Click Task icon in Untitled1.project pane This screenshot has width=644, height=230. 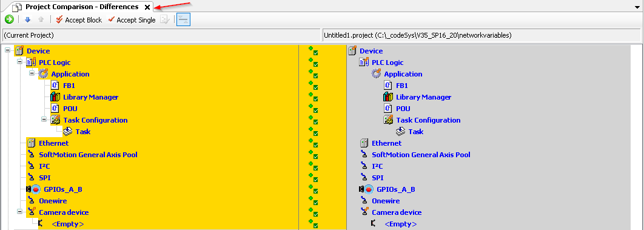(400, 132)
